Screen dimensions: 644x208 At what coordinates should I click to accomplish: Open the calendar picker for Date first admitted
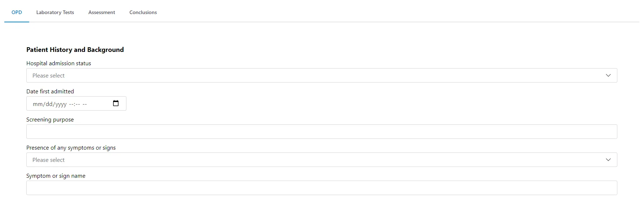point(116,103)
